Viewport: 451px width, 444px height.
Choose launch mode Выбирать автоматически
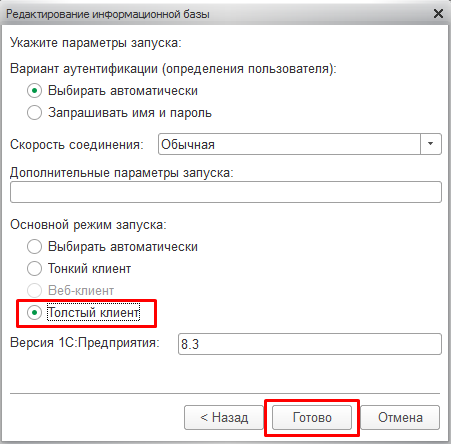tap(34, 247)
